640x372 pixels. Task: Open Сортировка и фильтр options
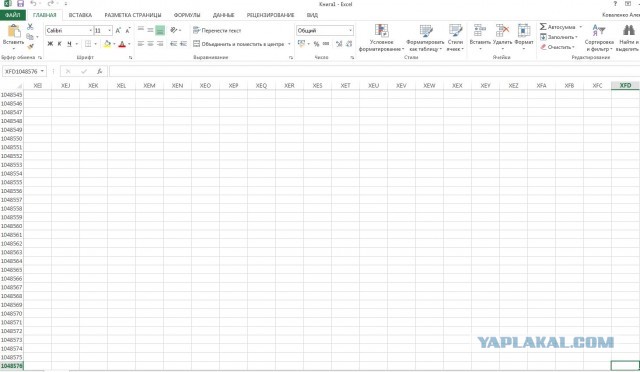click(x=599, y=38)
